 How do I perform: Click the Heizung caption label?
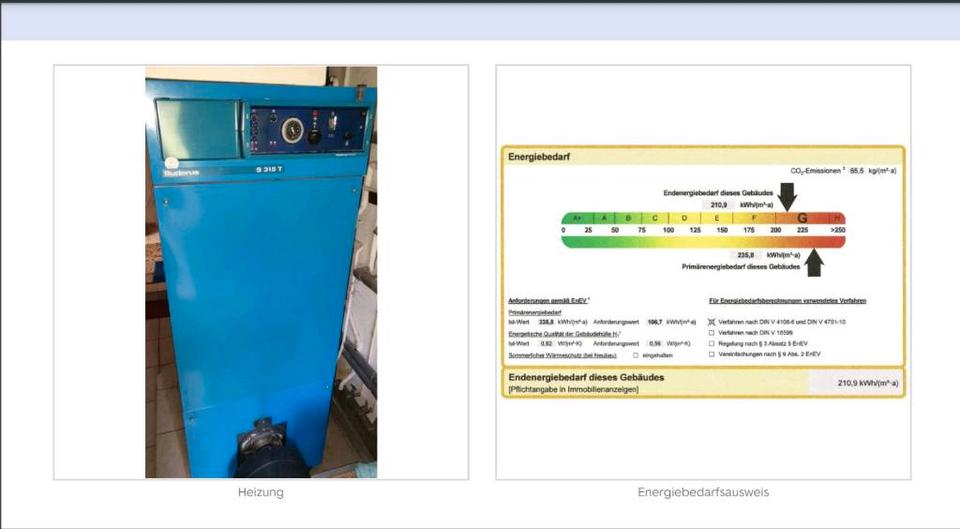(x=261, y=492)
